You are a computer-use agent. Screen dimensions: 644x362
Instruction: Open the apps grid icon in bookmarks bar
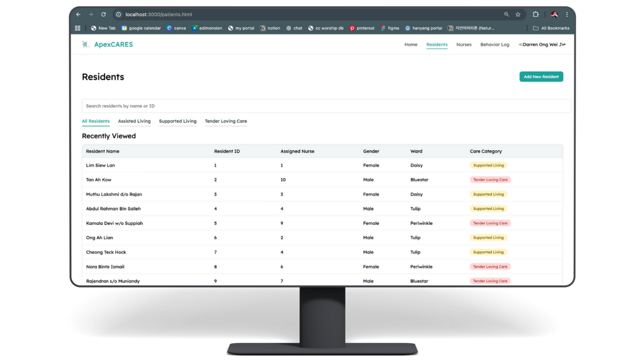pos(78,28)
